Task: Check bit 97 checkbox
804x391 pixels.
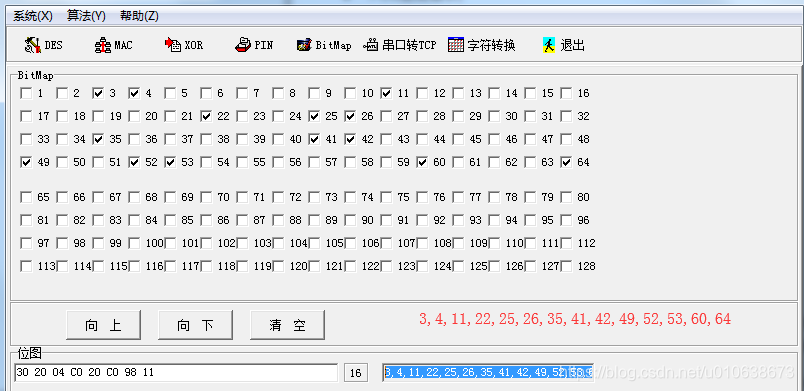Action: click(x=26, y=243)
